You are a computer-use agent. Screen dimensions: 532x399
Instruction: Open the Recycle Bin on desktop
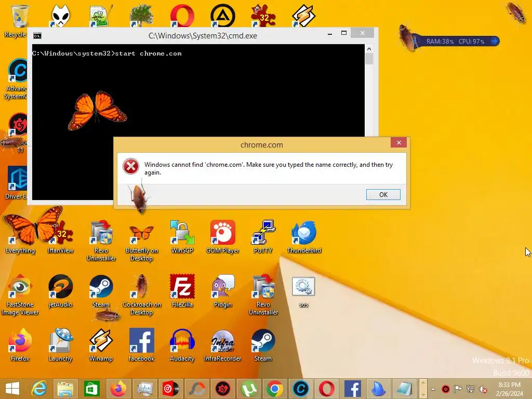coord(19,20)
